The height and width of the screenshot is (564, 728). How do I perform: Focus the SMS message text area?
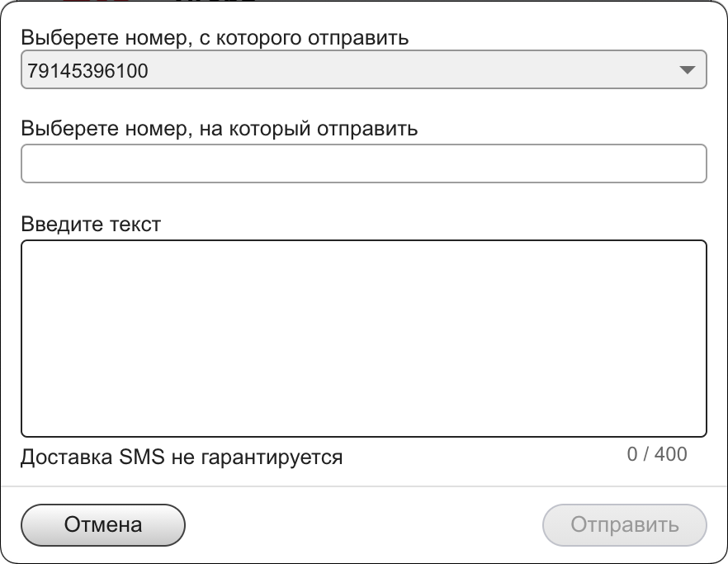pyautogui.click(x=363, y=339)
